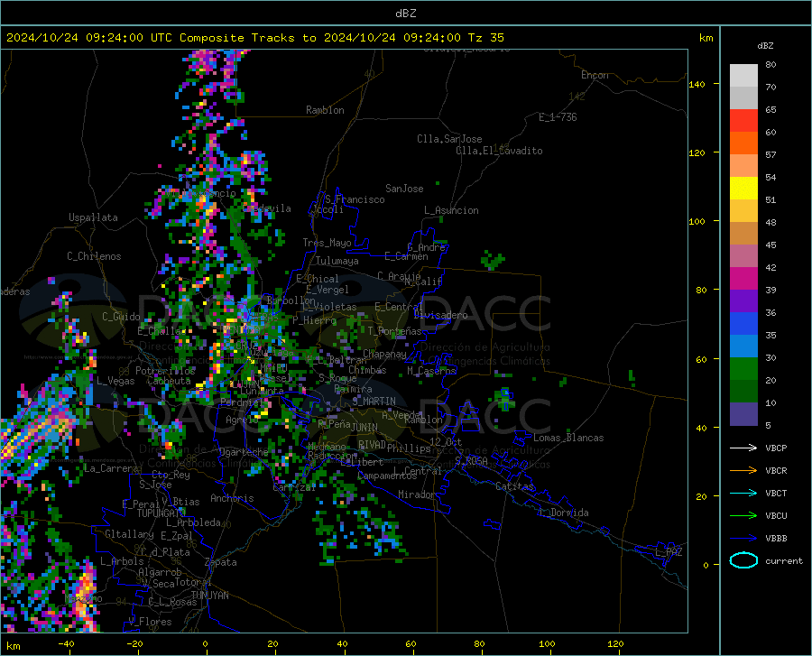
Task: Click the orange 57 dBZ color swatch
Action: (x=743, y=143)
